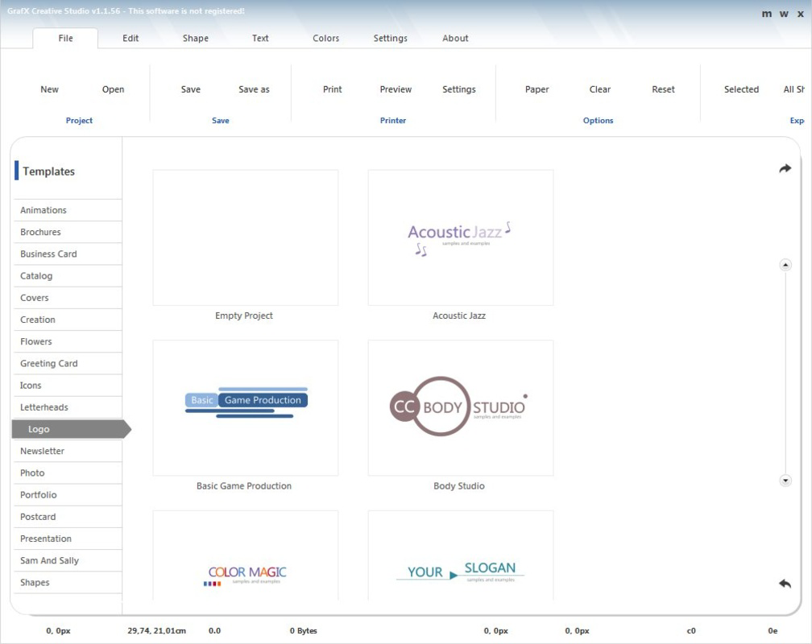Select Business Card category
The image size is (812, 644).
68,254
